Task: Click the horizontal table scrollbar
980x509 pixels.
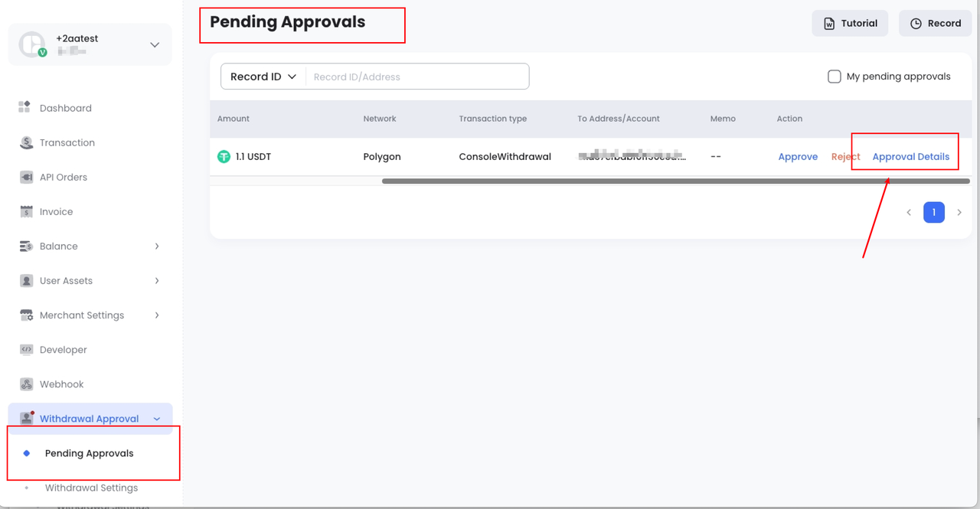Action: tap(675, 181)
